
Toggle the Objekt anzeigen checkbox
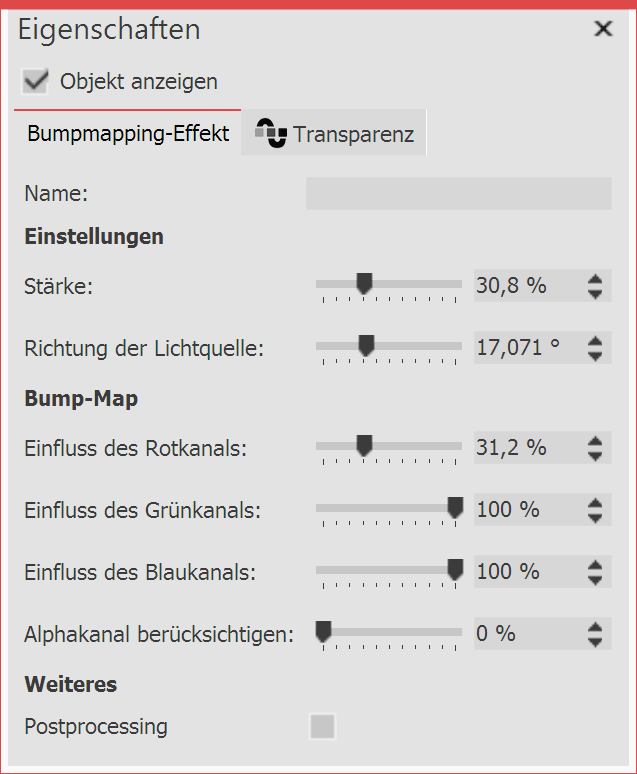(x=36, y=81)
